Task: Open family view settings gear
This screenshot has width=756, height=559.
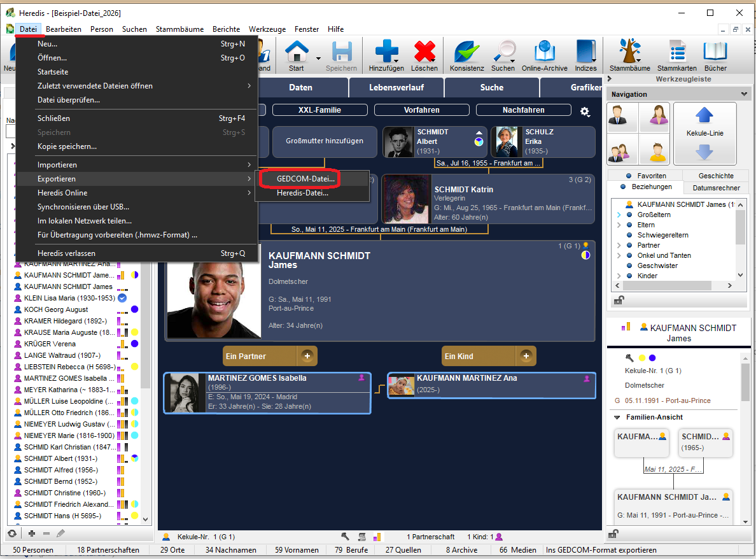Action: (x=585, y=111)
